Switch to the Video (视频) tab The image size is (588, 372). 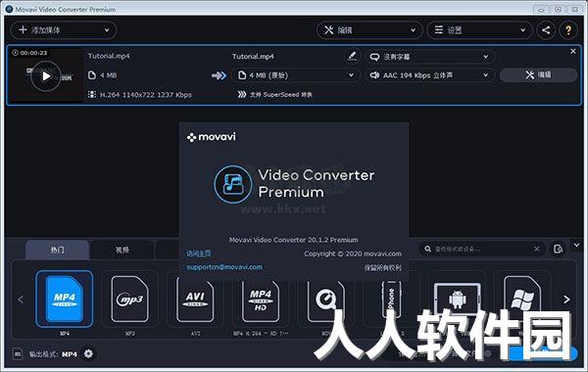122,250
